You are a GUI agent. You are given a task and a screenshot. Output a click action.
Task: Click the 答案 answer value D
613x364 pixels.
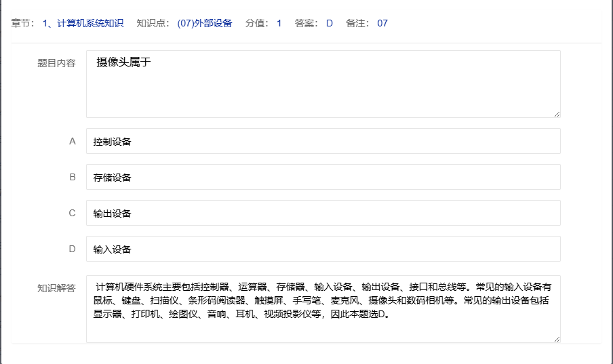pos(330,23)
